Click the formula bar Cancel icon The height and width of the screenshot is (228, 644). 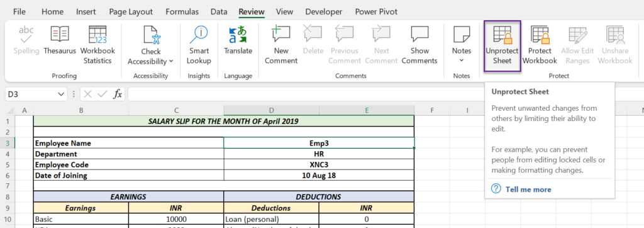(x=87, y=94)
